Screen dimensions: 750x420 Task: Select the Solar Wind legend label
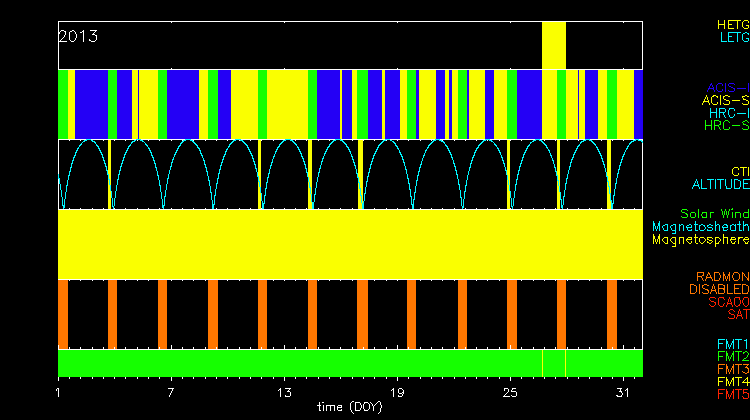pos(714,214)
